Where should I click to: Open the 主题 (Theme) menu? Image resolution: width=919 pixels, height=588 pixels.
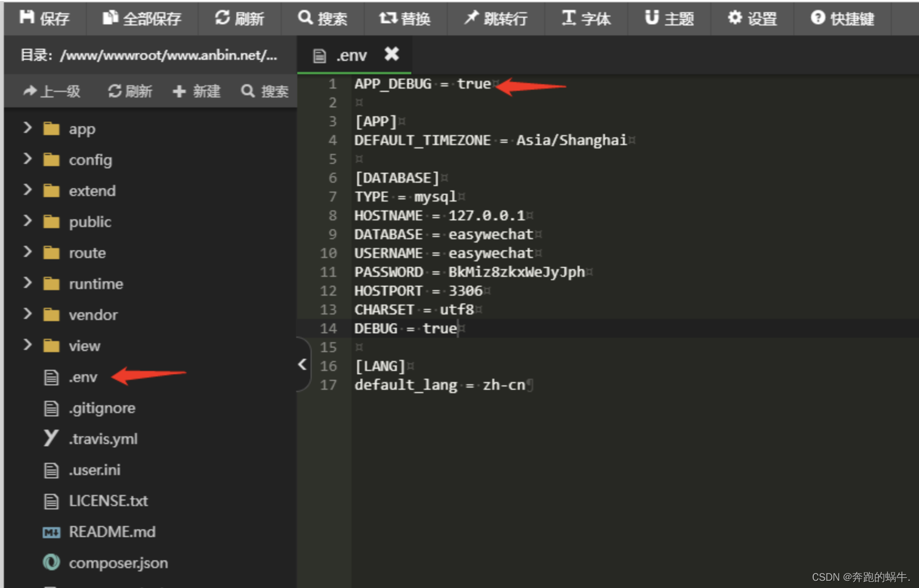point(669,19)
